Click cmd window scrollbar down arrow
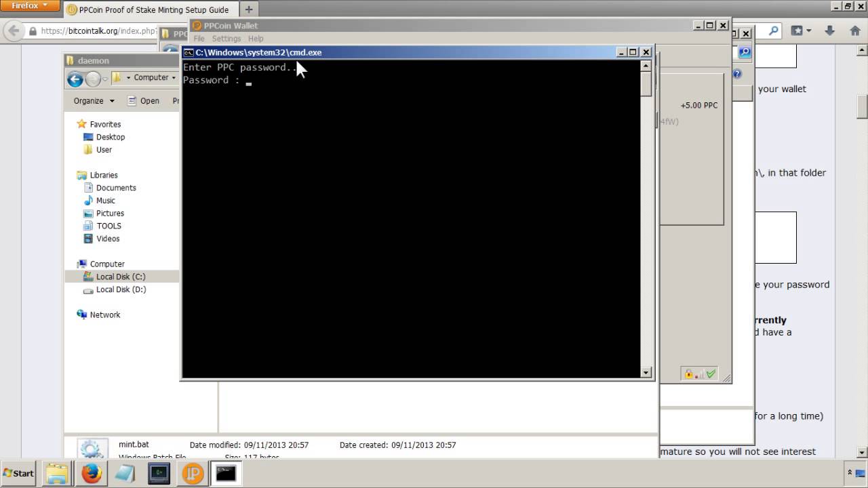The width and height of the screenshot is (868, 488). coord(646,372)
